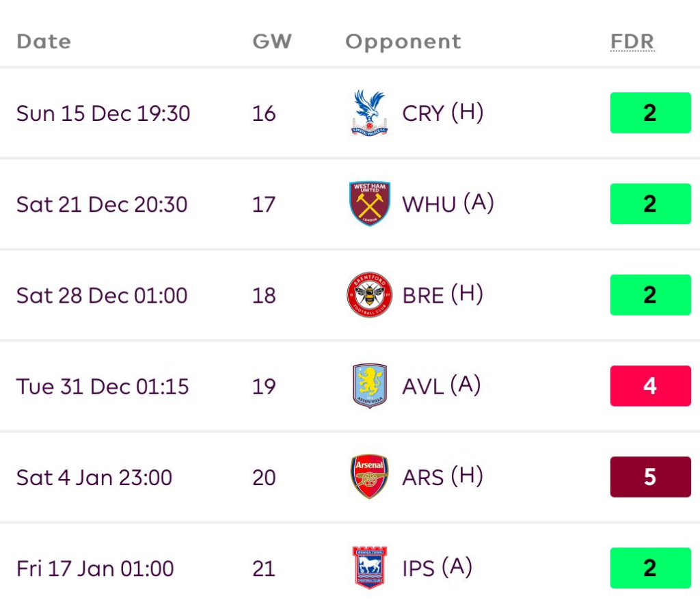Click the dark red FDR 5 badge
This screenshot has height=602, width=700.
650,477
